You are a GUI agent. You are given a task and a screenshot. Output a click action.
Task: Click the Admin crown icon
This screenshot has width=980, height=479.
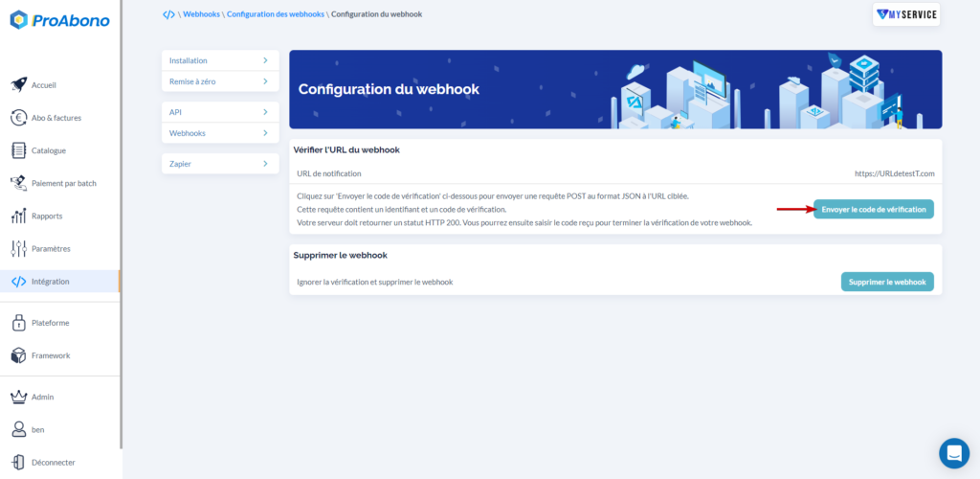(x=19, y=397)
